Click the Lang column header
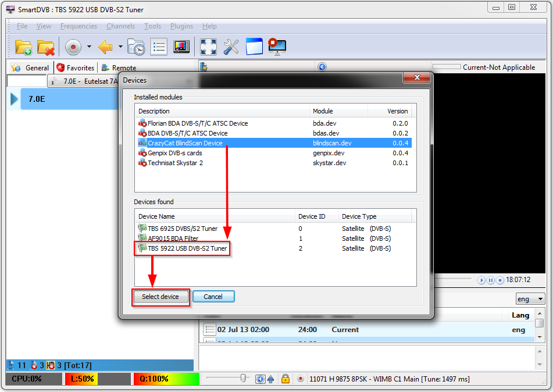 point(520,315)
